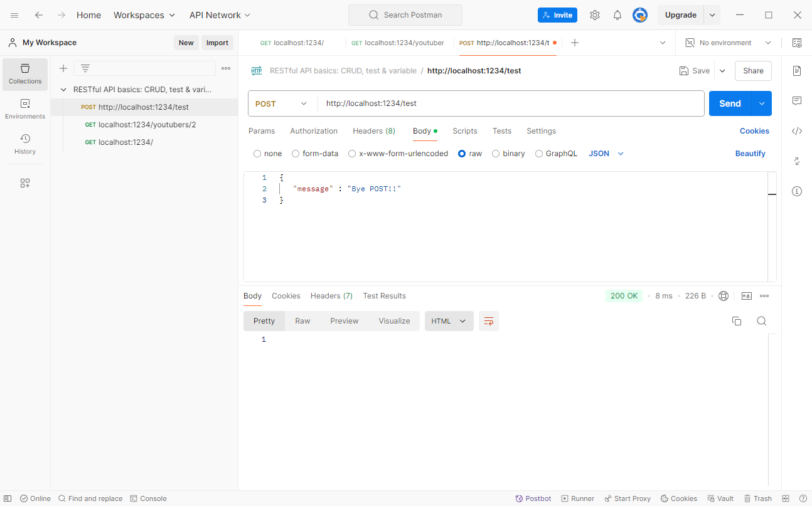Click the Import button
The height and width of the screenshot is (506, 812).
[x=217, y=43]
